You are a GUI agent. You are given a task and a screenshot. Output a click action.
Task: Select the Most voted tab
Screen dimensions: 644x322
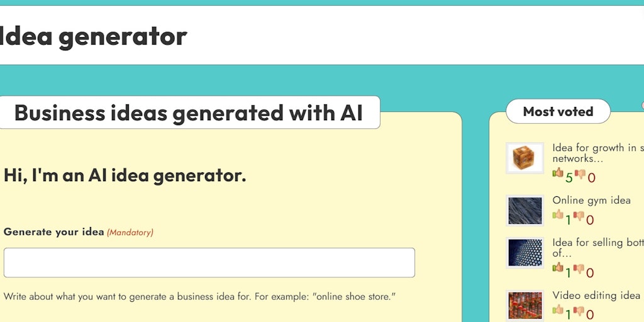click(558, 111)
